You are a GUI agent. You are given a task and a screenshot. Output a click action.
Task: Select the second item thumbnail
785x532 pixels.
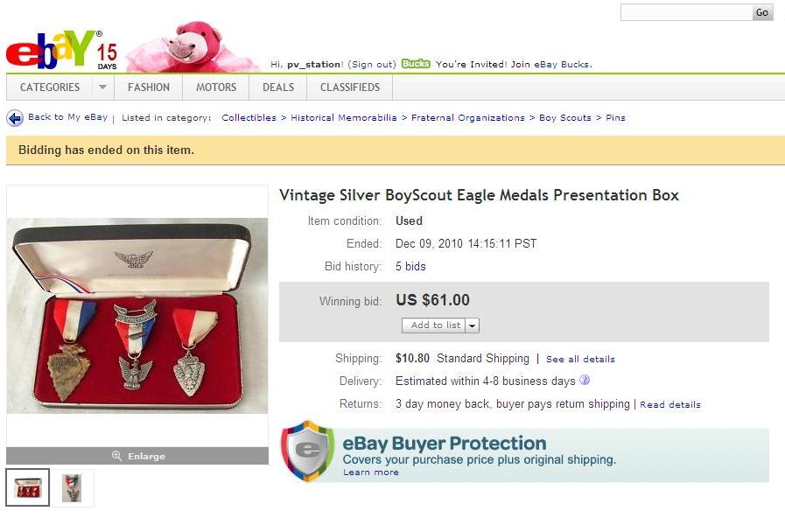click(72, 487)
